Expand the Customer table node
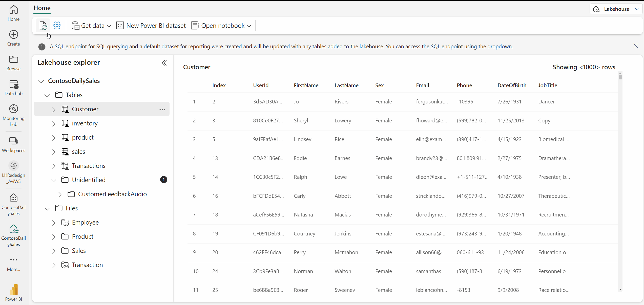The image size is (644, 305). (x=53, y=109)
